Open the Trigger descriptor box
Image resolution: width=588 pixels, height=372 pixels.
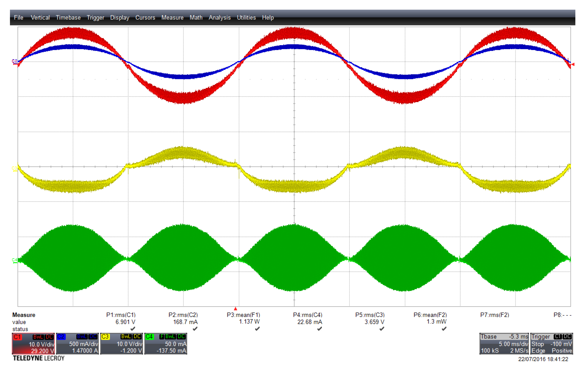551,344
